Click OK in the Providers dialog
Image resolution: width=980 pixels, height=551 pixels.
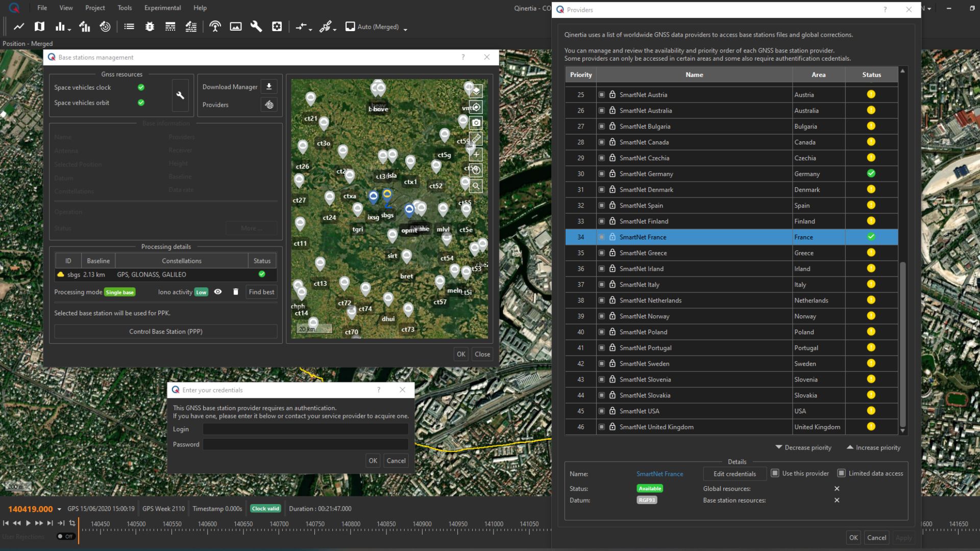tap(853, 538)
